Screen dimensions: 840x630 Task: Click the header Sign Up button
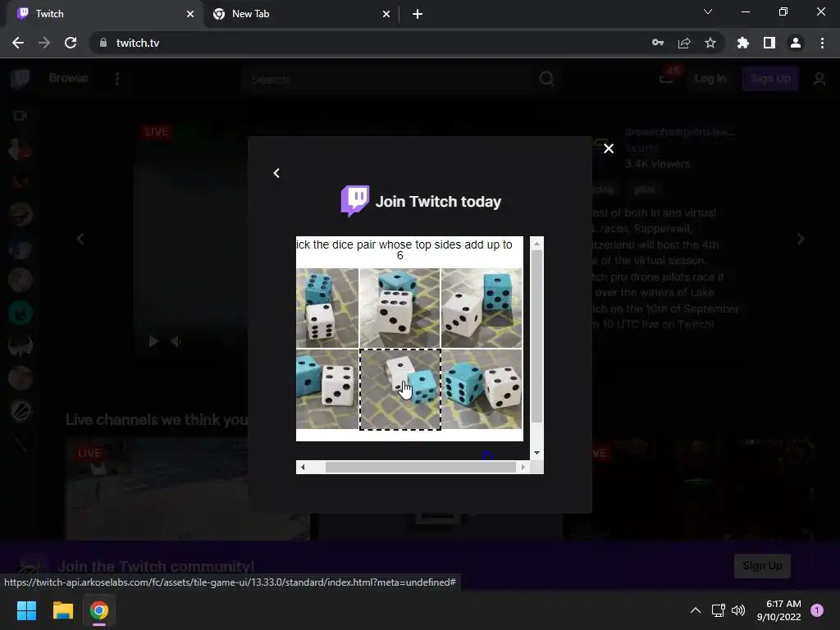tap(770, 79)
